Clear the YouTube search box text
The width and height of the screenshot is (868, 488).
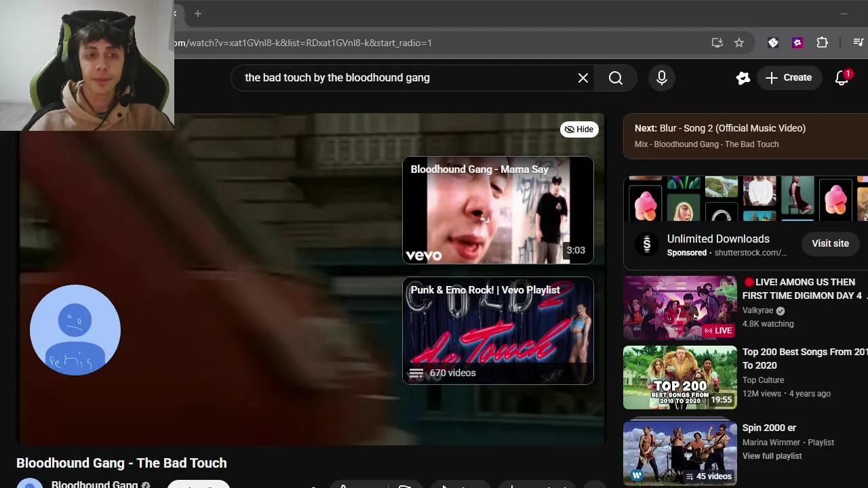pyautogui.click(x=583, y=78)
